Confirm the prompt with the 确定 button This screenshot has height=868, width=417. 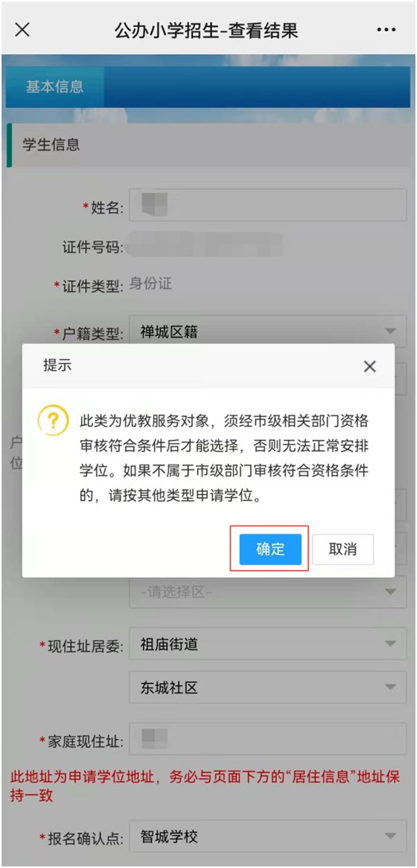tap(270, 549)
